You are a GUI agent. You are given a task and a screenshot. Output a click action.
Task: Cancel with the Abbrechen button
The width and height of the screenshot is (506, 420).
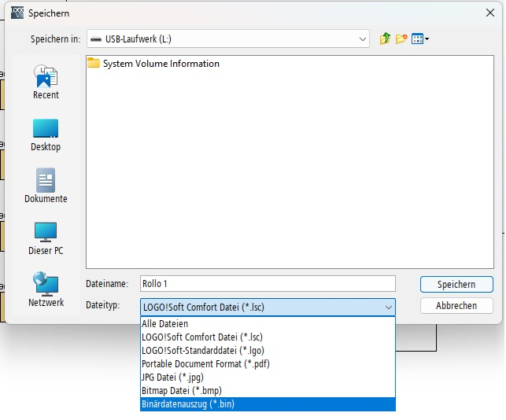pyautogui.click(x=456, y=305)
